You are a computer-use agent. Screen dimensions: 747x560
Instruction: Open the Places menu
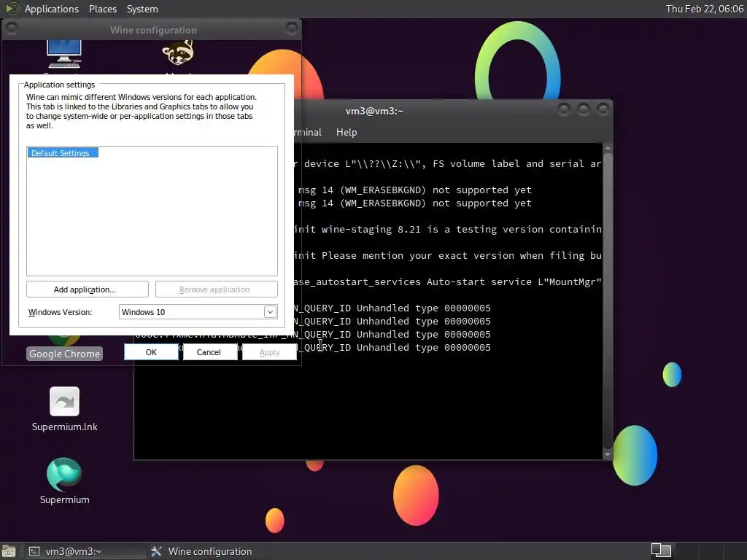pos(102,9)
